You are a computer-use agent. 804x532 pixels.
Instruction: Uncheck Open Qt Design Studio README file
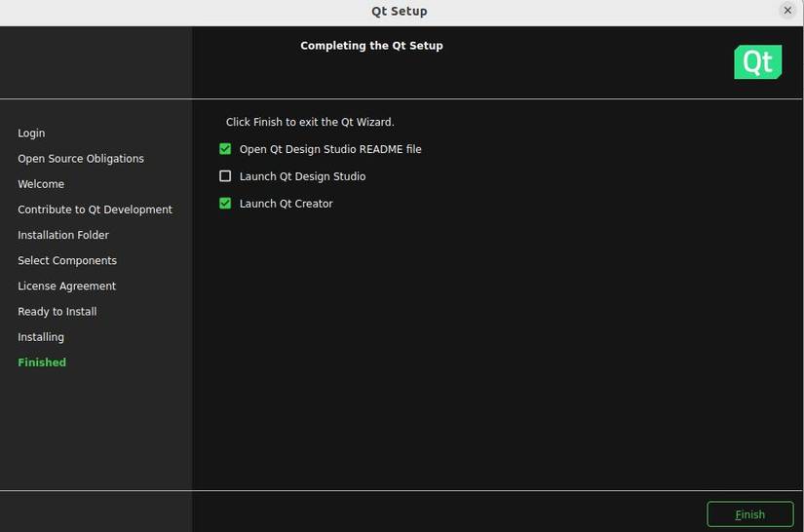point(225,149)
